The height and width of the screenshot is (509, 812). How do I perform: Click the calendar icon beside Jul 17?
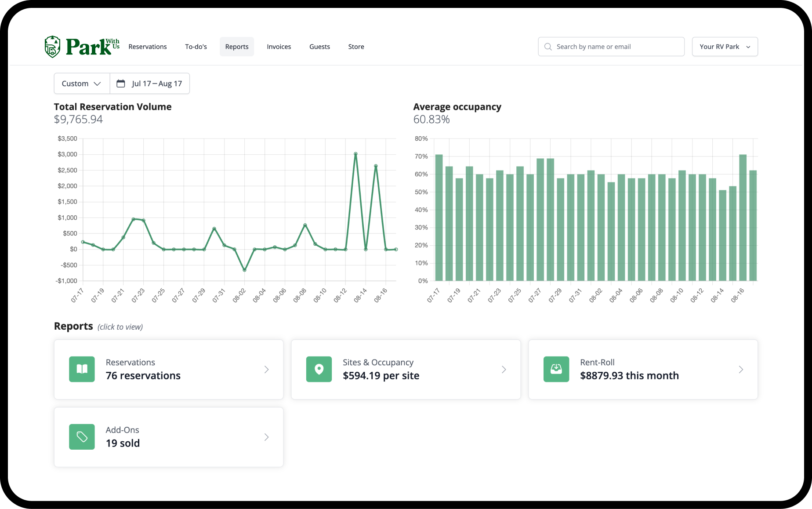tap(120, 84)
